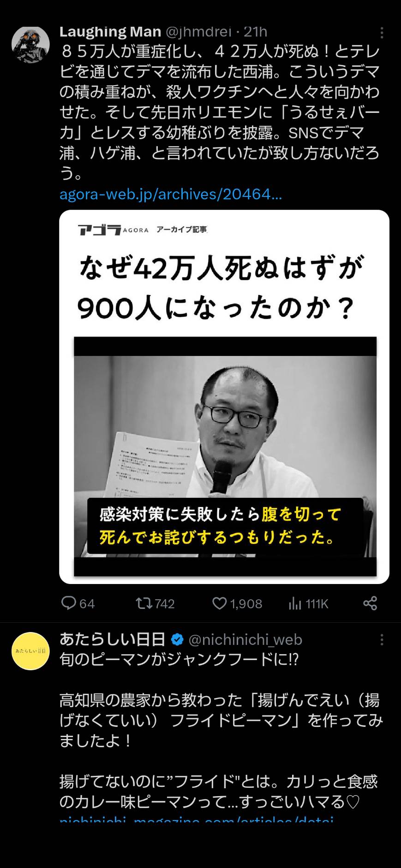
Task: Tap the Laughing Man display name
Action: [110, 32]
